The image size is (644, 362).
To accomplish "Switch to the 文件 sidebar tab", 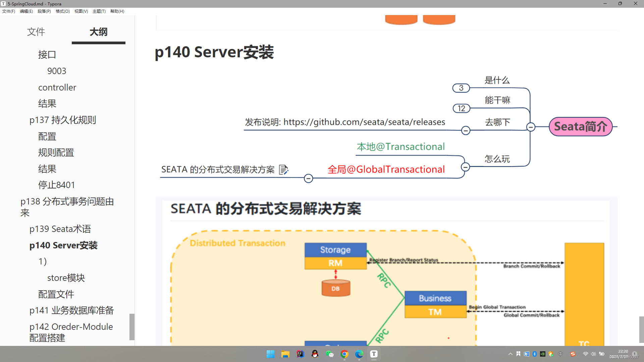I will pos(36,32).
